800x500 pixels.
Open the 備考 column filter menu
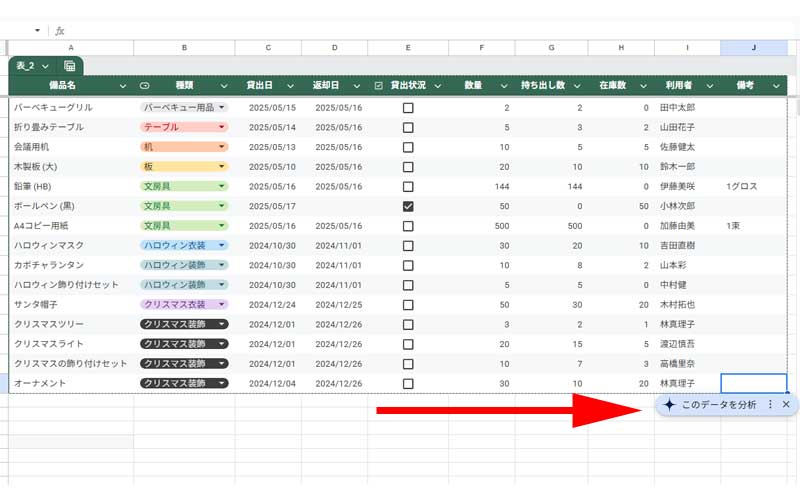(x=777, y=86)
